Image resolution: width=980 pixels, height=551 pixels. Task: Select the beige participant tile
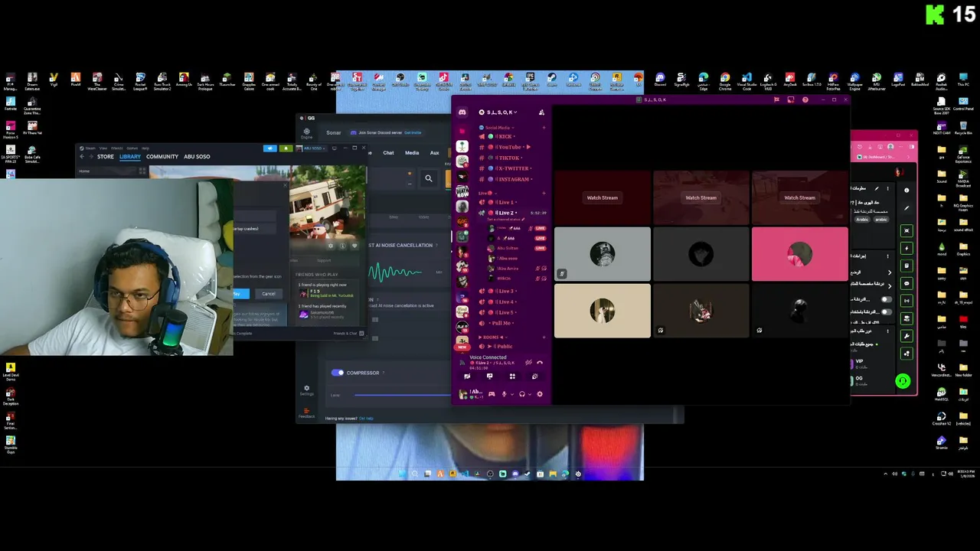pyautogui.click(x=602, y=311)
